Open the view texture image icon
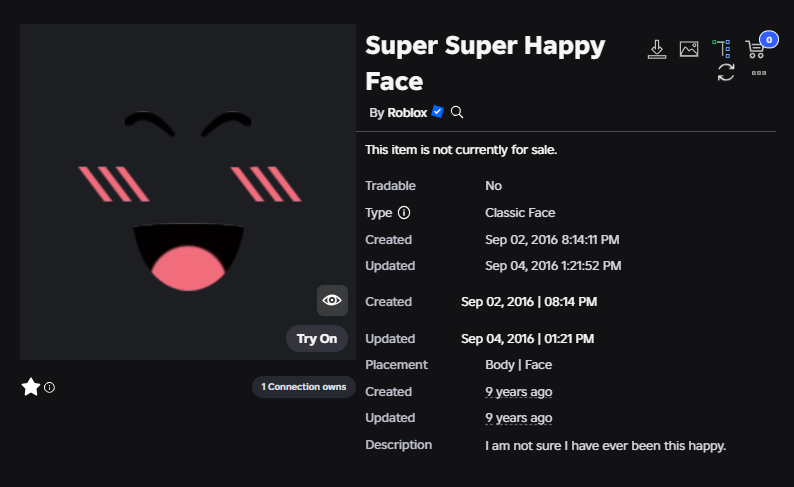 (x=689, y=49)
